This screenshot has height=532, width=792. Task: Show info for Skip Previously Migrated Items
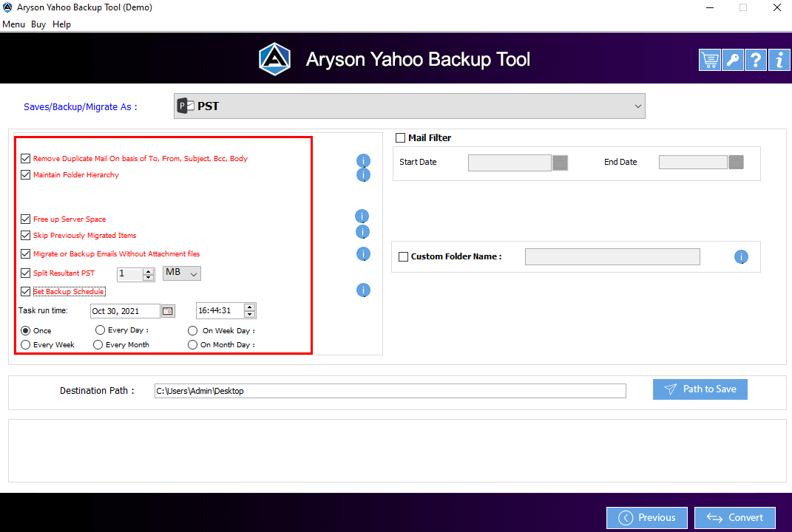pyautogui.click(x=362, y=232)
